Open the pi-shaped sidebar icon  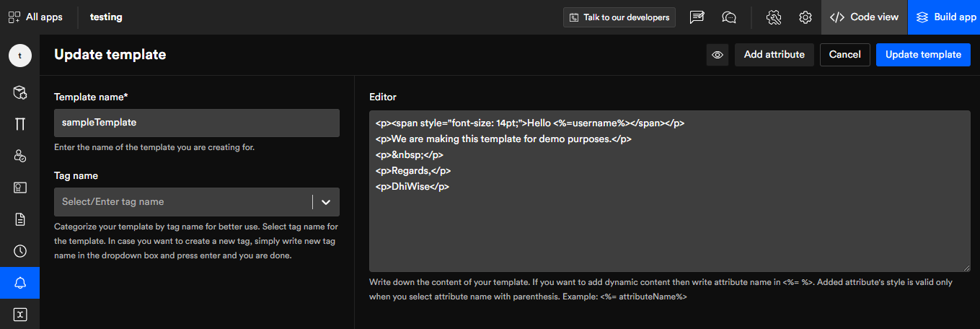(x=20, y=124)
